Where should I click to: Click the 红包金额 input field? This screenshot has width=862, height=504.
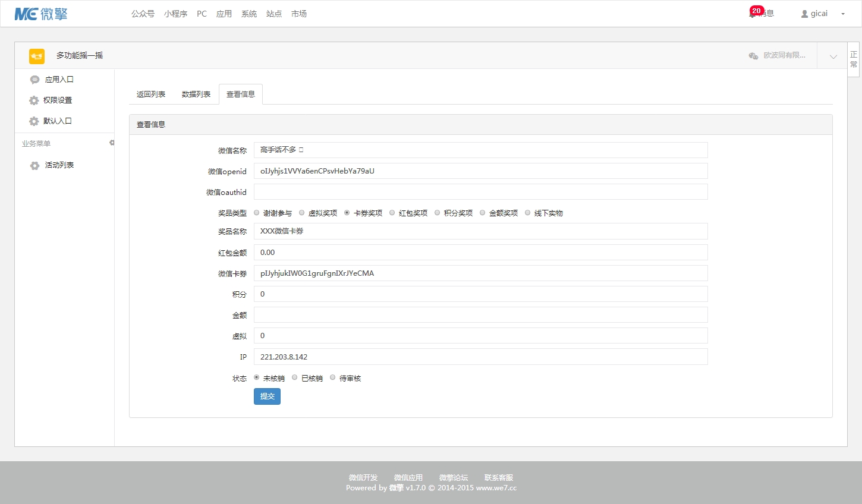[x=481, y=253]
